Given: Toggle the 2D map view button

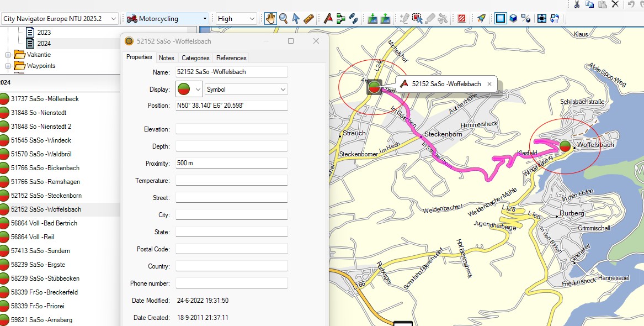Looking at the screenshot, I should click(500, 18).
